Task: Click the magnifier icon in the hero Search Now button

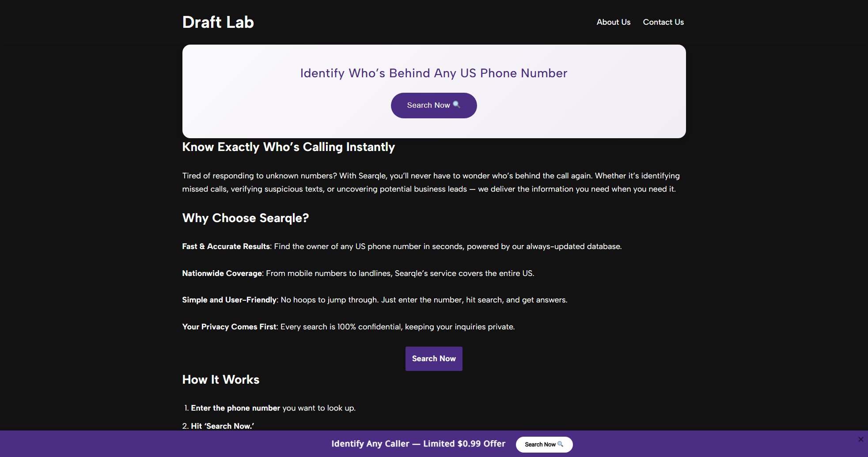Action: pyautogui.click(x=457, y=105)
